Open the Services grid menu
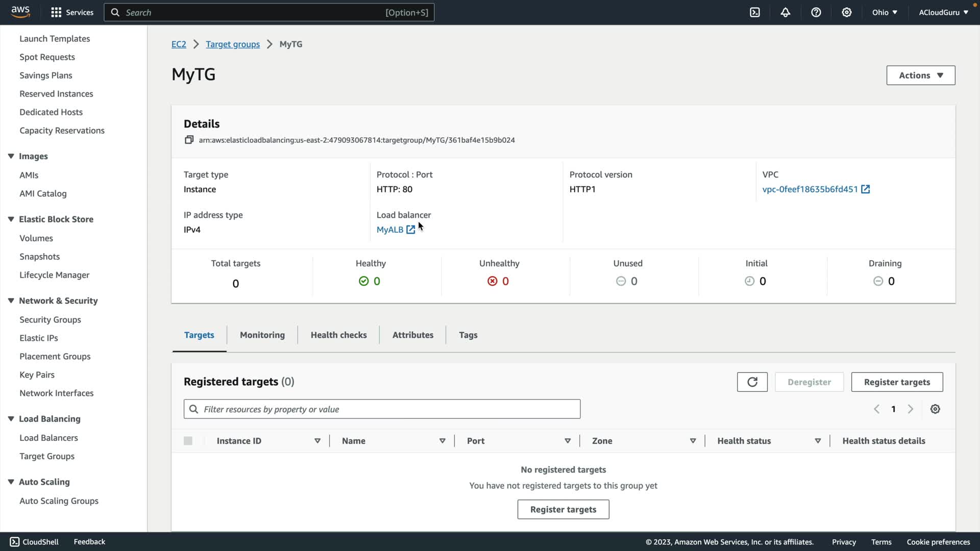The image size is (980, 551). (56, 12)
